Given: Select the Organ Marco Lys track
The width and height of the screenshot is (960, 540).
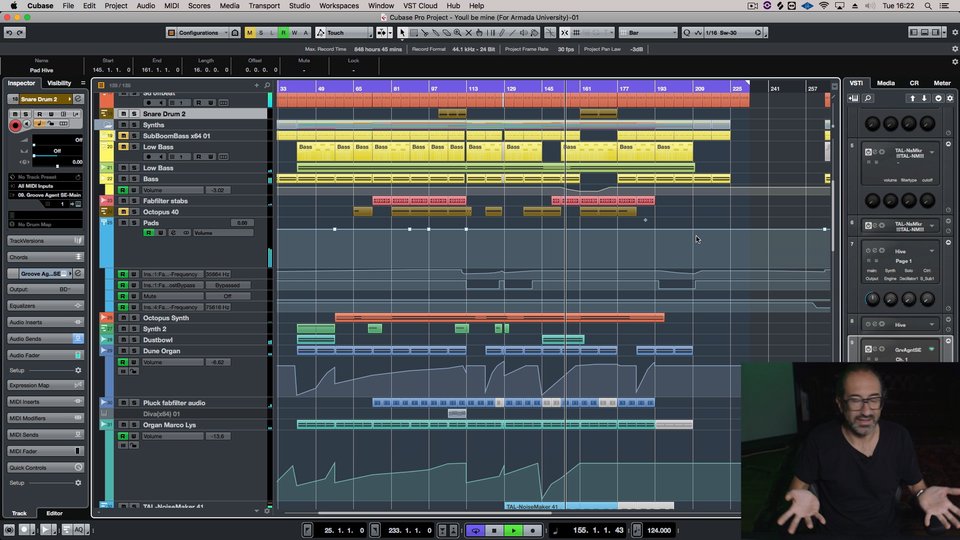Looking at the screenshot, I should pos(170,425).
